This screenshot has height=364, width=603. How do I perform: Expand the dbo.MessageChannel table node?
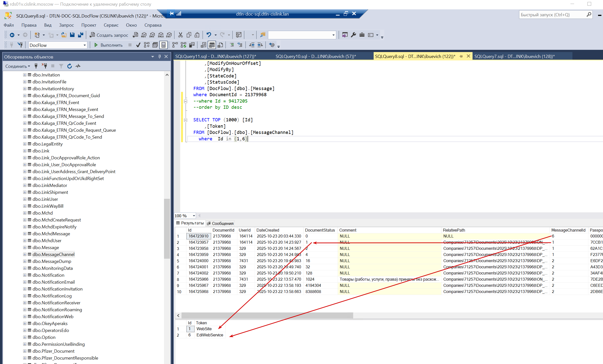[25, 254]
